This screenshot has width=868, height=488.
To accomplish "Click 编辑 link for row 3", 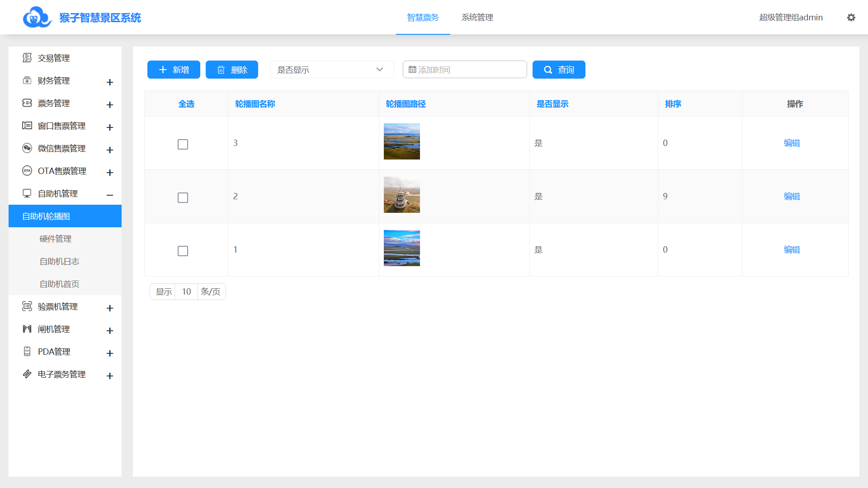I will [x=792, y=143].
